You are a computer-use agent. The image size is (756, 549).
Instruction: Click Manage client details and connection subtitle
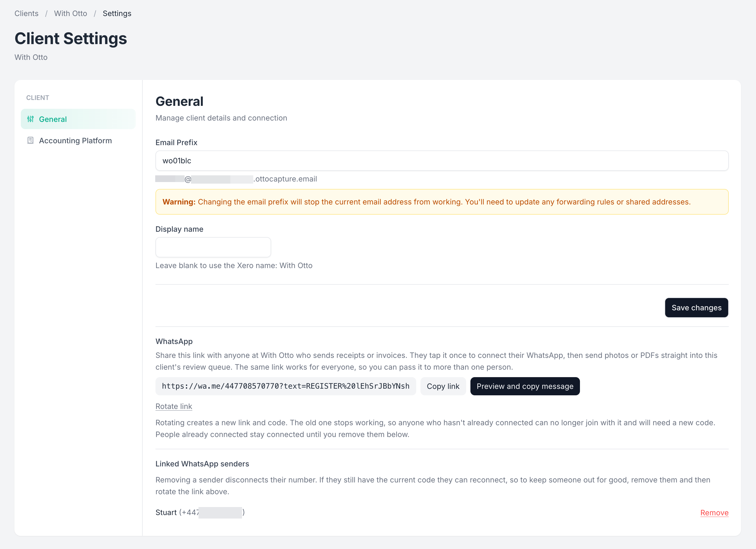coord(221,118)
